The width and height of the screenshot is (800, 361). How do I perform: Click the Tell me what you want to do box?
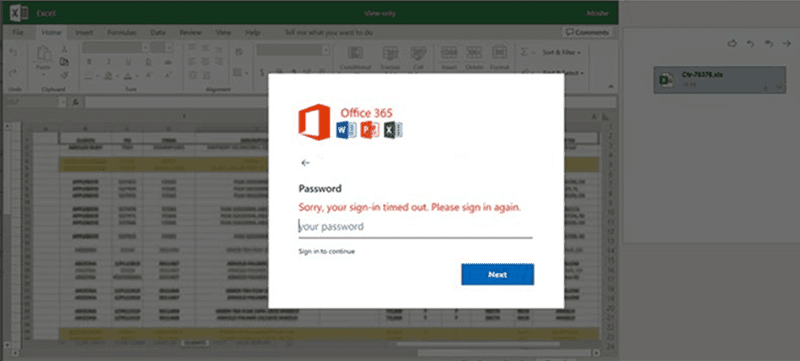[x=329, y=33]
